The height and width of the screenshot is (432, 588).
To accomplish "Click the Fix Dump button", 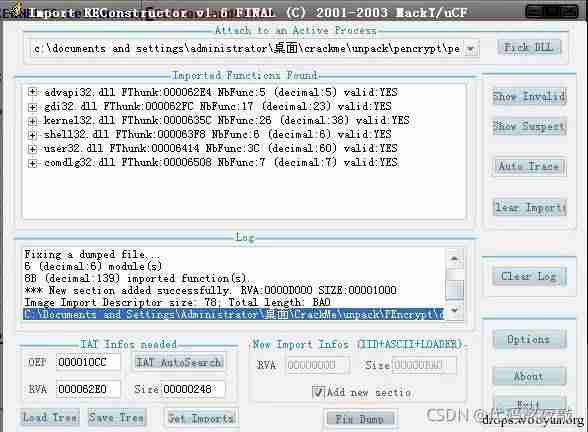I will 360,418.
